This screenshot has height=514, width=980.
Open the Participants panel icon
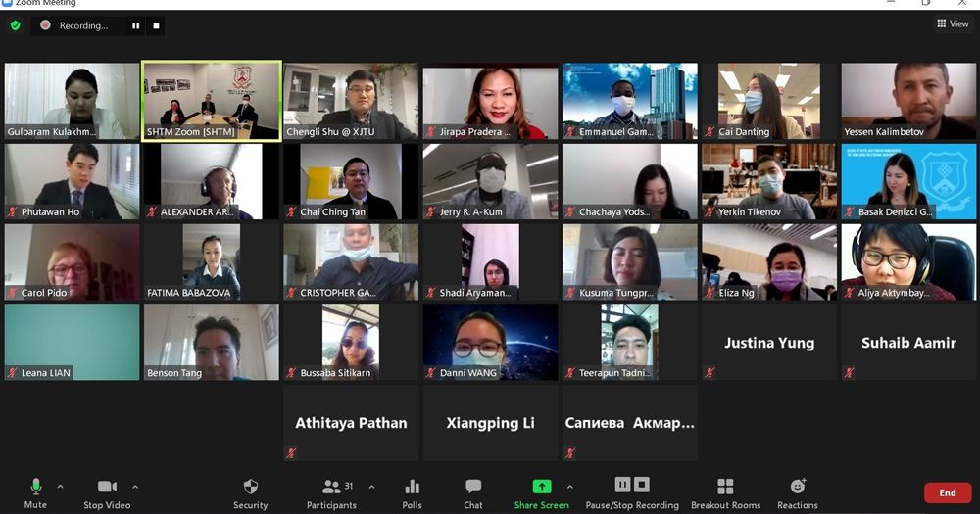(331, 487)
